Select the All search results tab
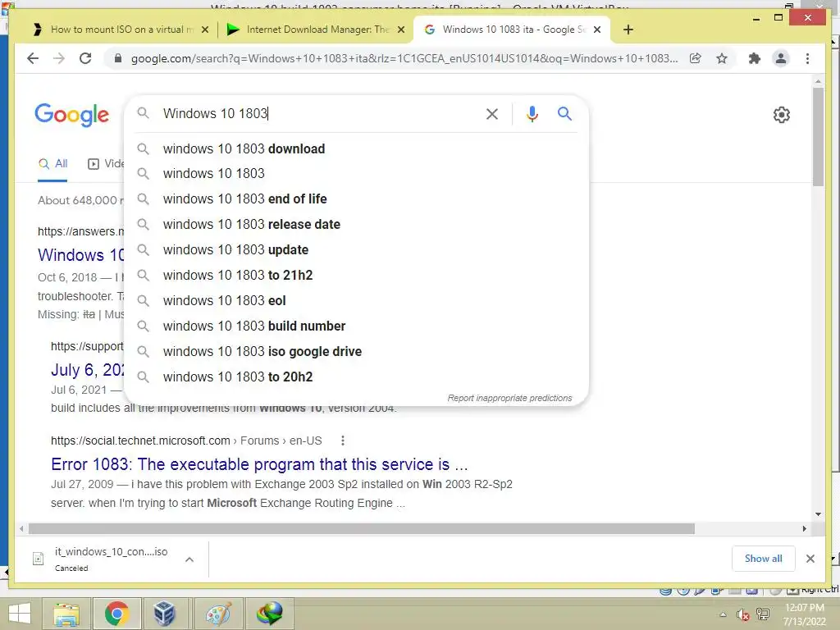840x630 pixels. pyautogui.click(x=53, y=164)
